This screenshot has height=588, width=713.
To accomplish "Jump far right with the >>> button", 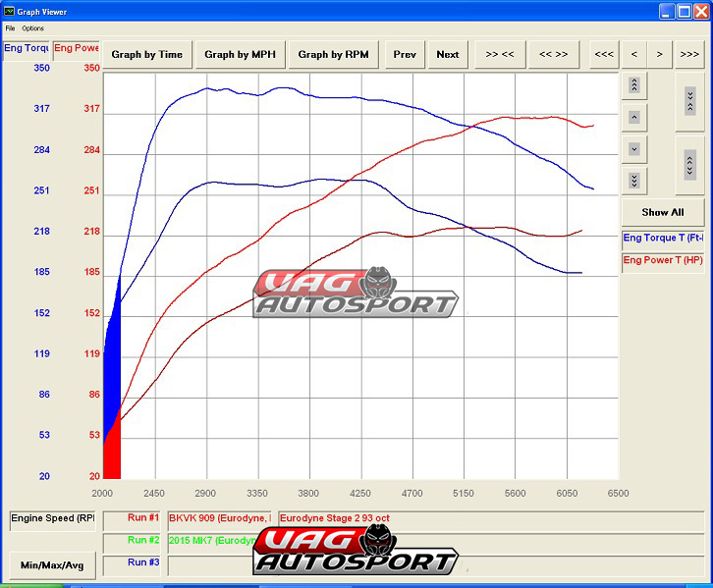I will (x=689, y=55).
